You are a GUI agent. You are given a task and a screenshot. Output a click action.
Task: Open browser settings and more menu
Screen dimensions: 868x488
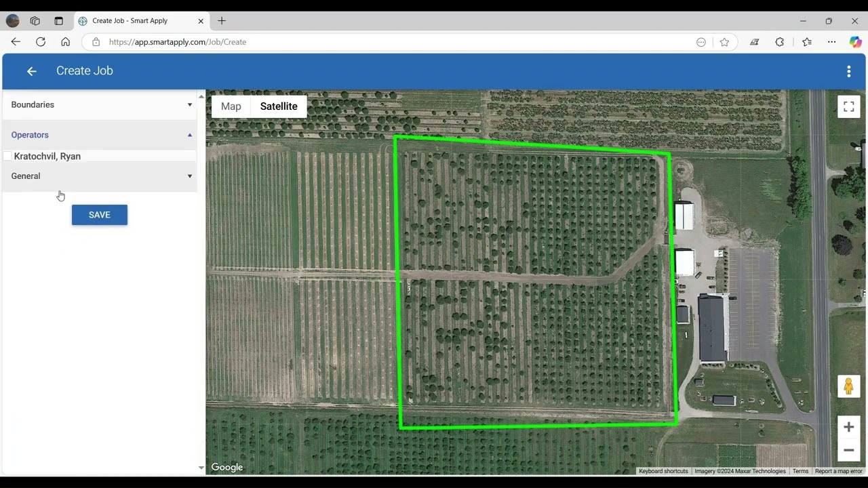[x=831, y=42]
